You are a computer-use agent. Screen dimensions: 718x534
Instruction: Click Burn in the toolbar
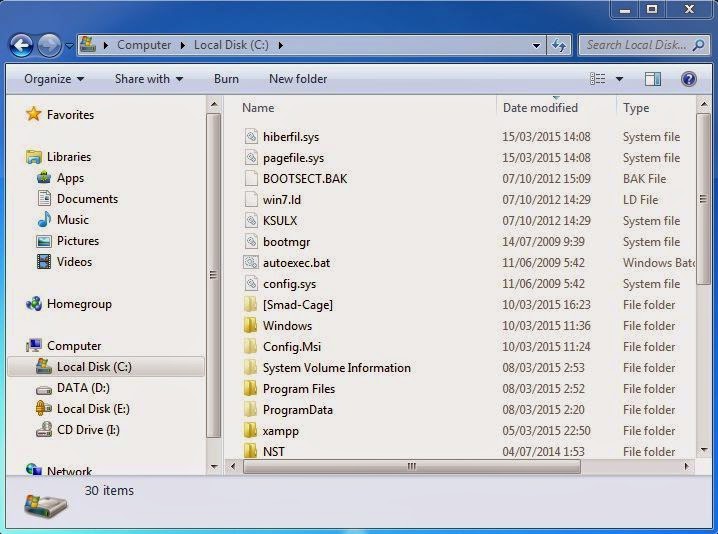226,79
